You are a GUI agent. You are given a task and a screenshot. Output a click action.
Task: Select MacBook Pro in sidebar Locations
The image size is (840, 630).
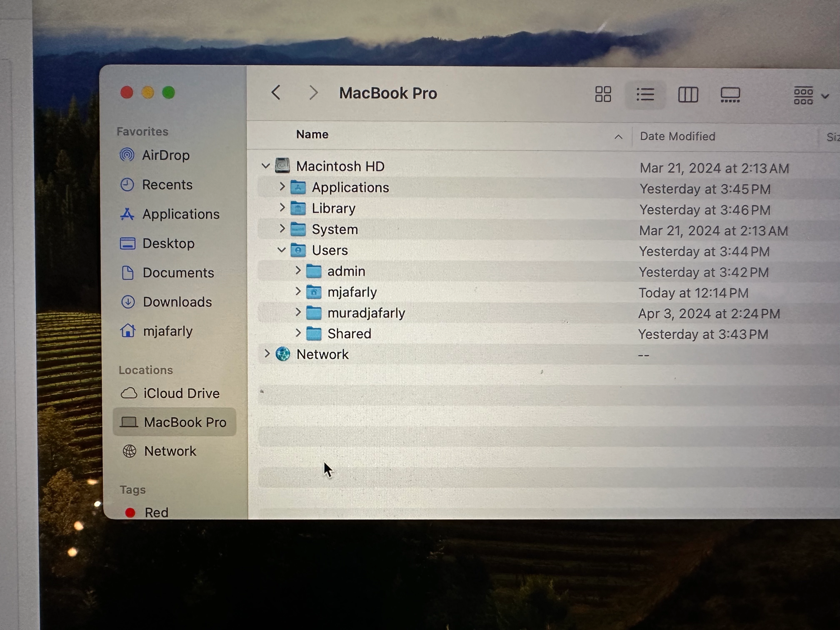click(174, 422)
